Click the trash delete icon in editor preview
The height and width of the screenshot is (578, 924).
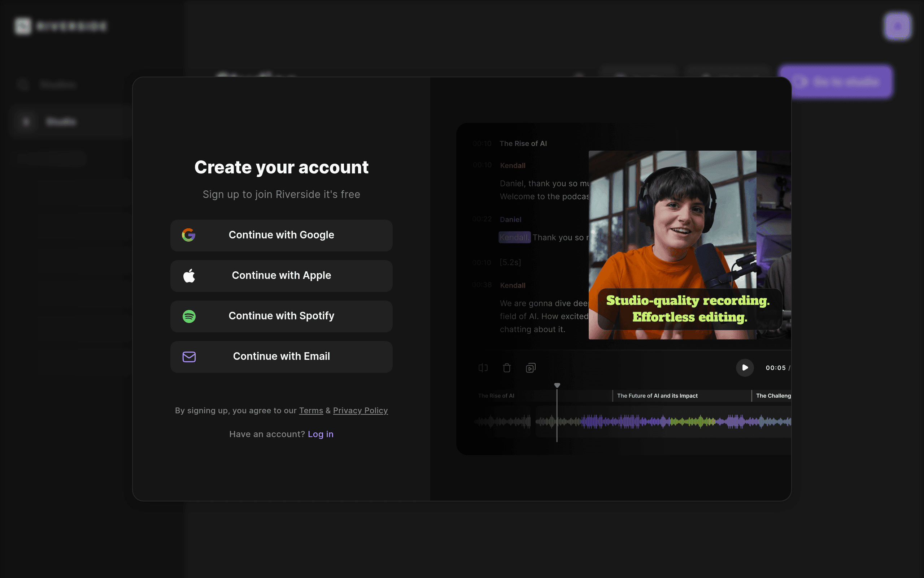click(507, 368)
